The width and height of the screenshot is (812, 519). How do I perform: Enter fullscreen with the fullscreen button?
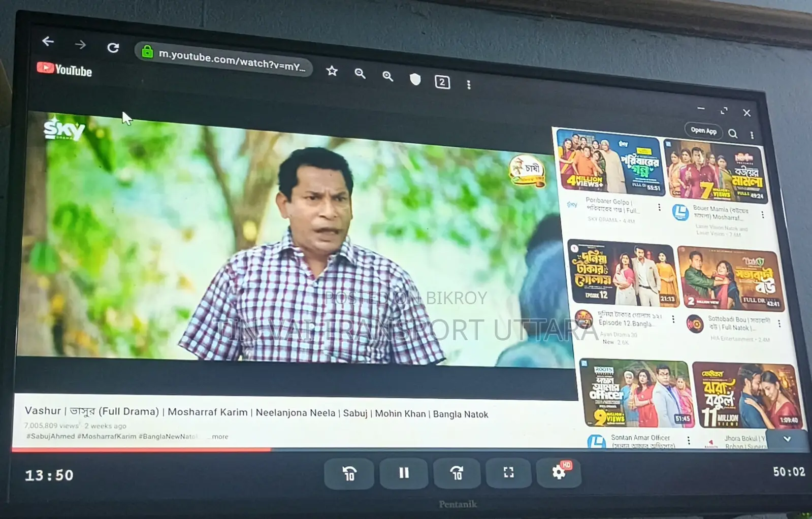tap(508, 473)
